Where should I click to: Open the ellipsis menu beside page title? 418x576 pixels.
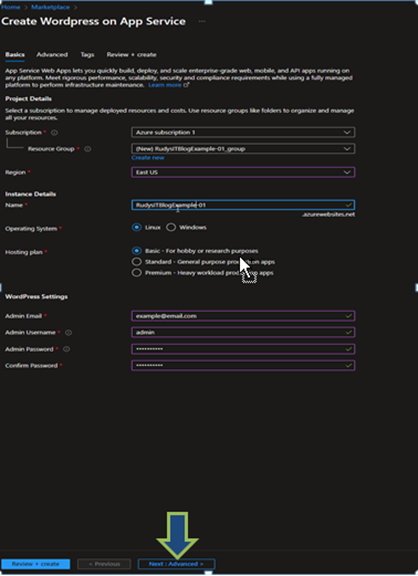click(202, 21)
